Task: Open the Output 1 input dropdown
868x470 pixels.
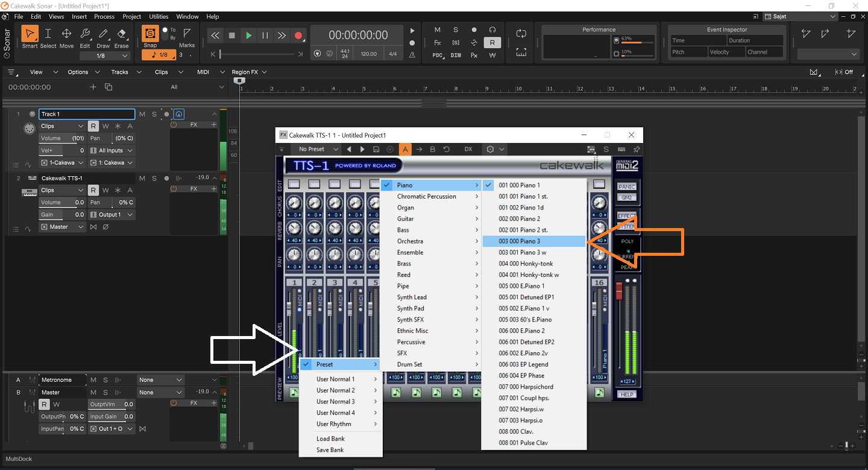Action: 112,215
